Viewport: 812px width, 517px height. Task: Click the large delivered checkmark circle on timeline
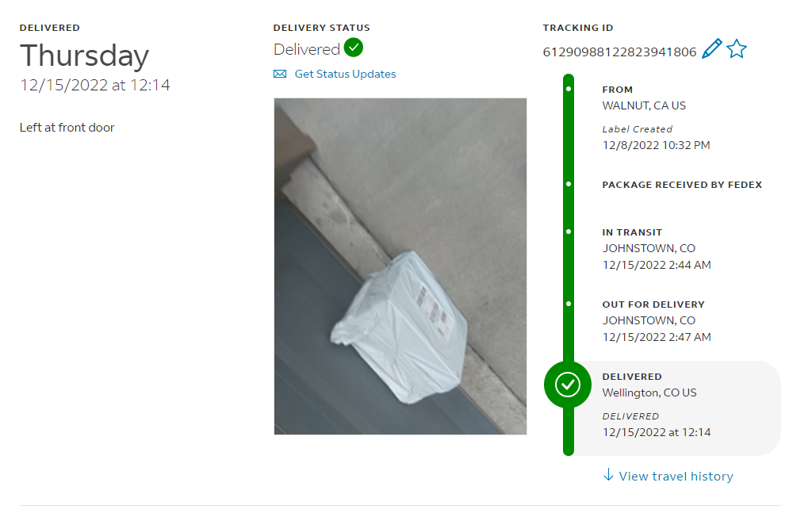[568, 385]
